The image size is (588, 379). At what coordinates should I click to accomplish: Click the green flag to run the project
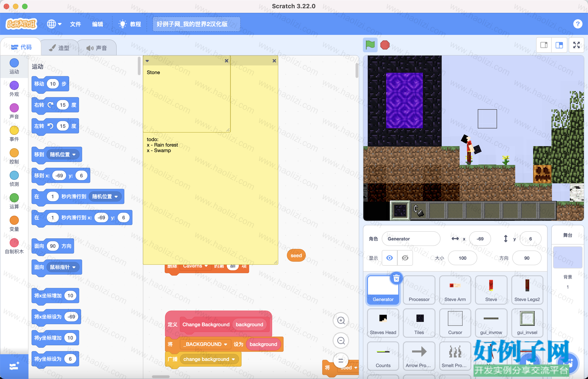(370, 45)
